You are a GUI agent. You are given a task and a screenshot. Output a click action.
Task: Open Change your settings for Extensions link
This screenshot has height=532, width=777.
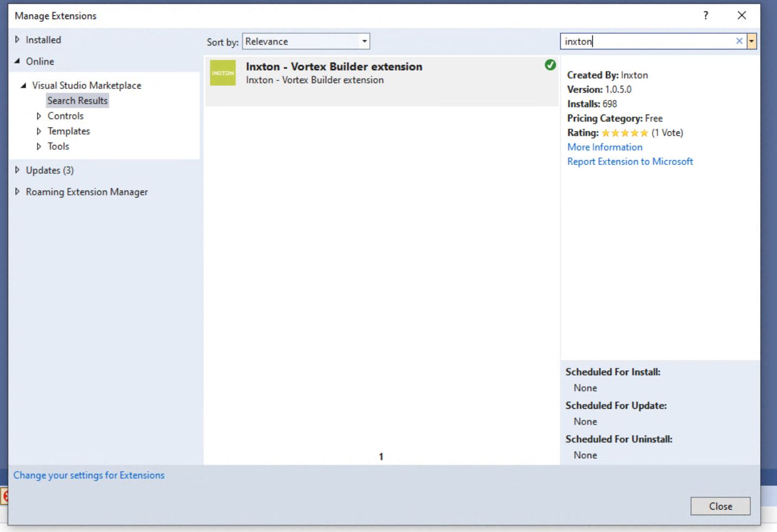89,475
